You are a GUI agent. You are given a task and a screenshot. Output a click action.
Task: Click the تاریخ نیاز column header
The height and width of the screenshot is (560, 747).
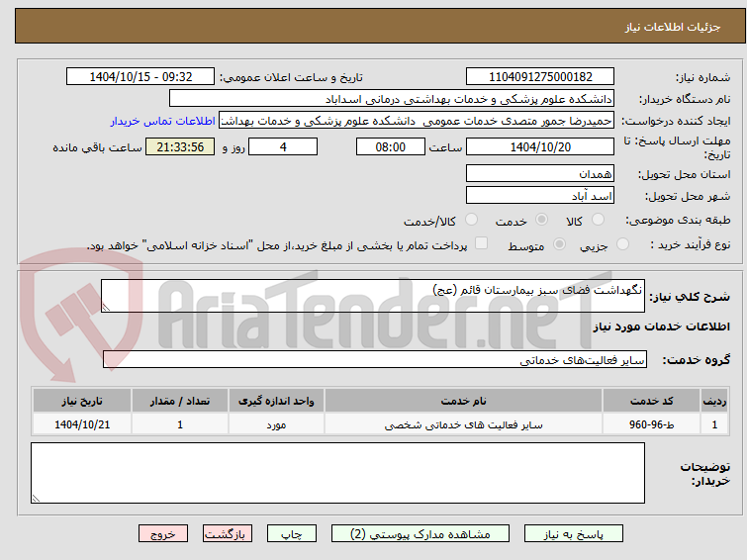tap(82, 401)
